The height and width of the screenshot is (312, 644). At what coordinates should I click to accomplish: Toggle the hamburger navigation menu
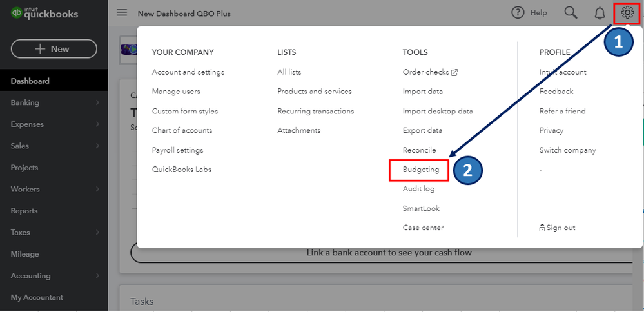(x=122, y=13)
